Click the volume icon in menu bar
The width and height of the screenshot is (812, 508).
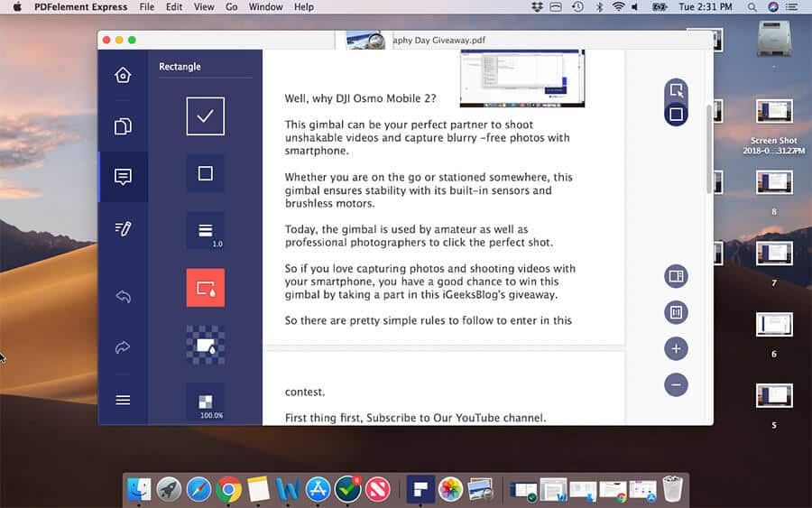[635, 6]
